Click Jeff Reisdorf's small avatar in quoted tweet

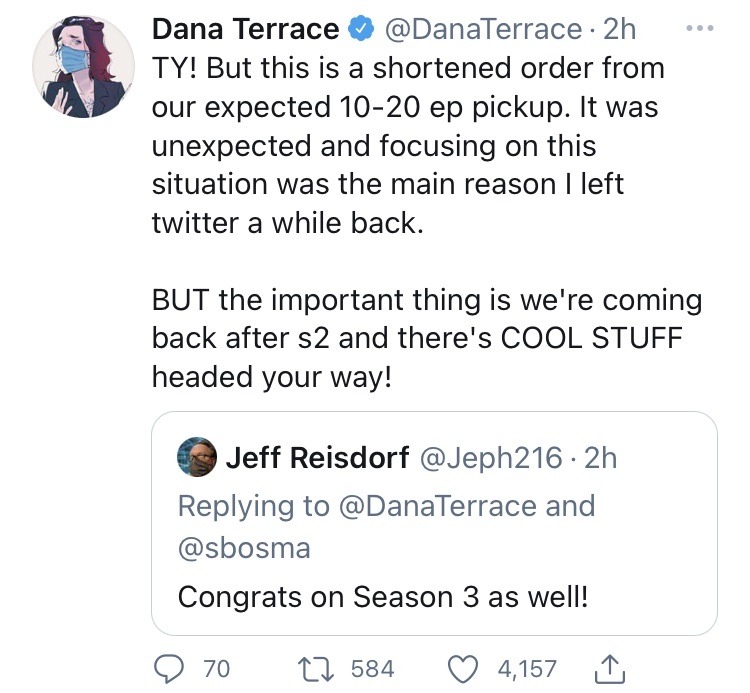pyautogui.click(x=197, y=458)
